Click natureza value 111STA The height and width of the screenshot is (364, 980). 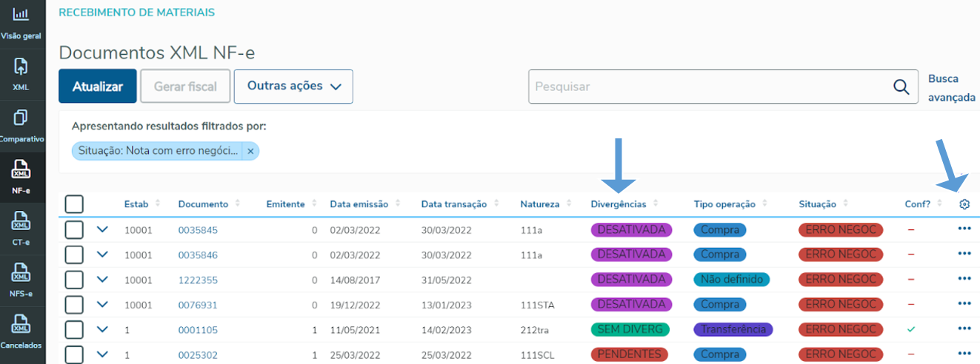coord(537,305)
